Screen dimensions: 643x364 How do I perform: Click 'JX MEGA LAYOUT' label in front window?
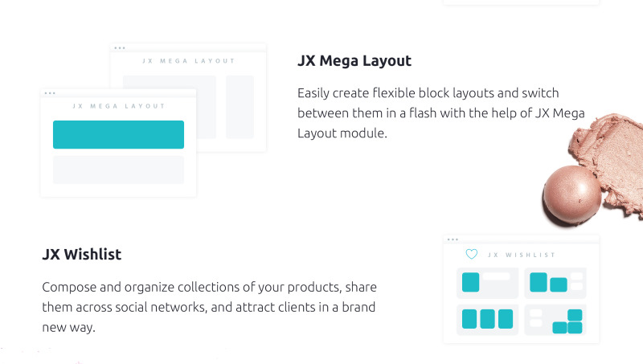tap(118, 106)
